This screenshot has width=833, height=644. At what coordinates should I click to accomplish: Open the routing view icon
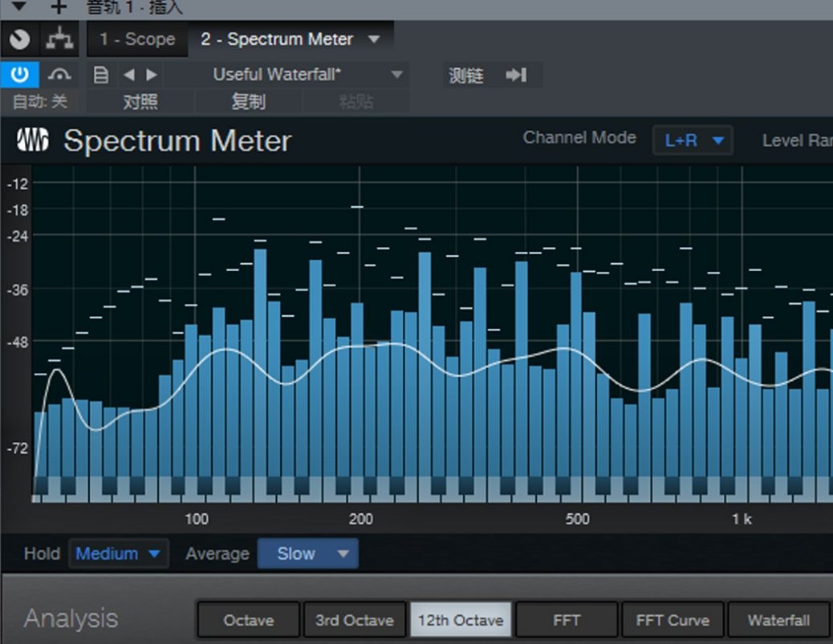tap(59, 38)
